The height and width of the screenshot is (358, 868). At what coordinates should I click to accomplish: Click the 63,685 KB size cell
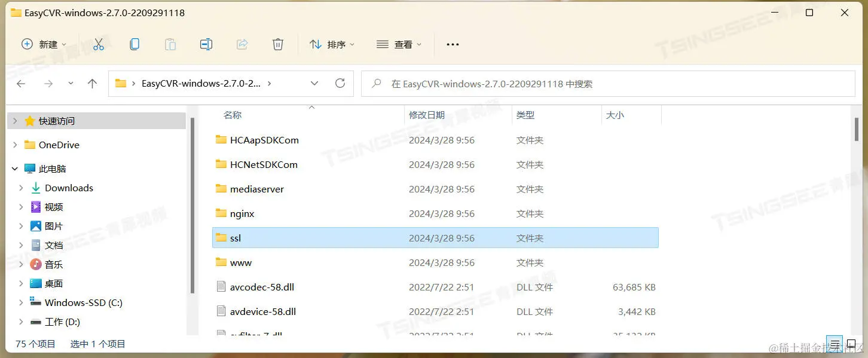point(634,287)
